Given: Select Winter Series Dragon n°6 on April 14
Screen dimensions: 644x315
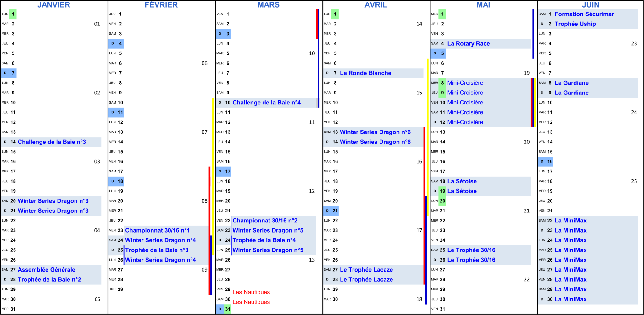Looking at the screenshot, I should 375,142.
